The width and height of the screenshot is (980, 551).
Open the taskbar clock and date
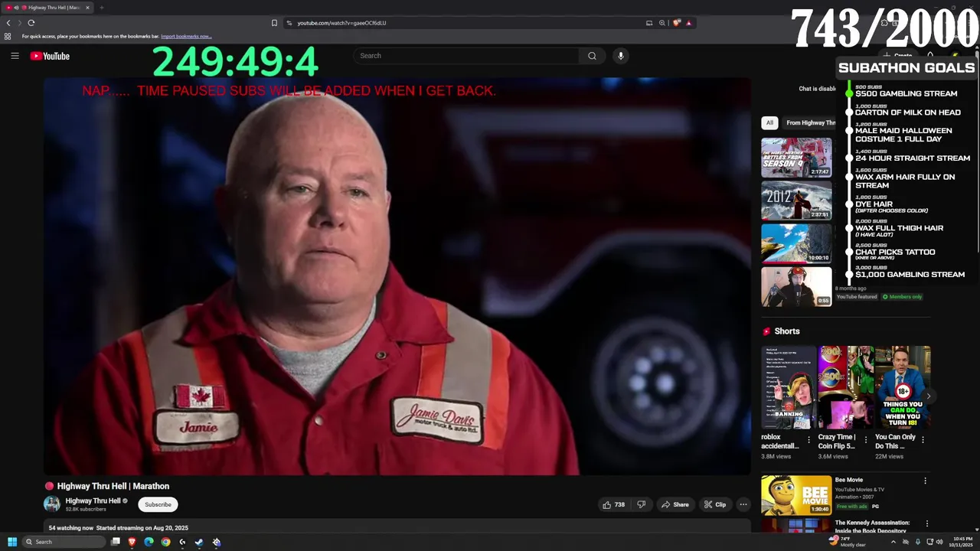click(961, 542)
